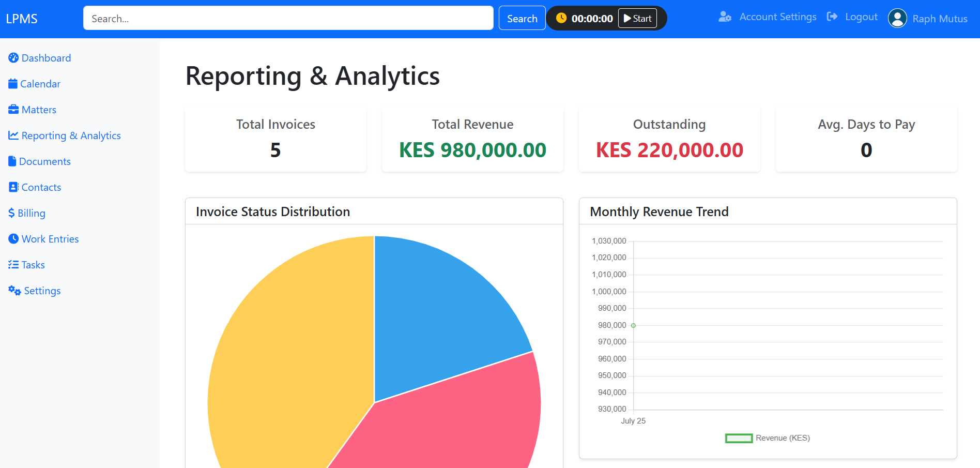Click the Invoice Status Distribution heading

tap(273, 212)
